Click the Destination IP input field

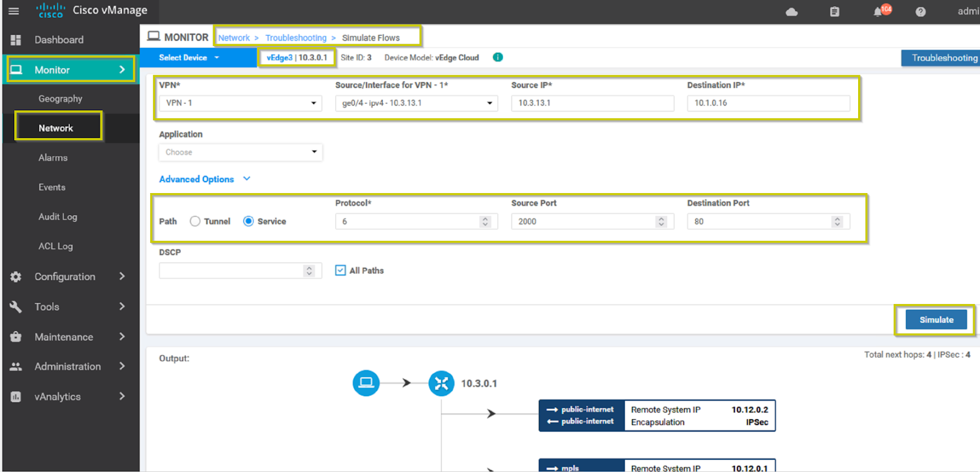(769, 103)
